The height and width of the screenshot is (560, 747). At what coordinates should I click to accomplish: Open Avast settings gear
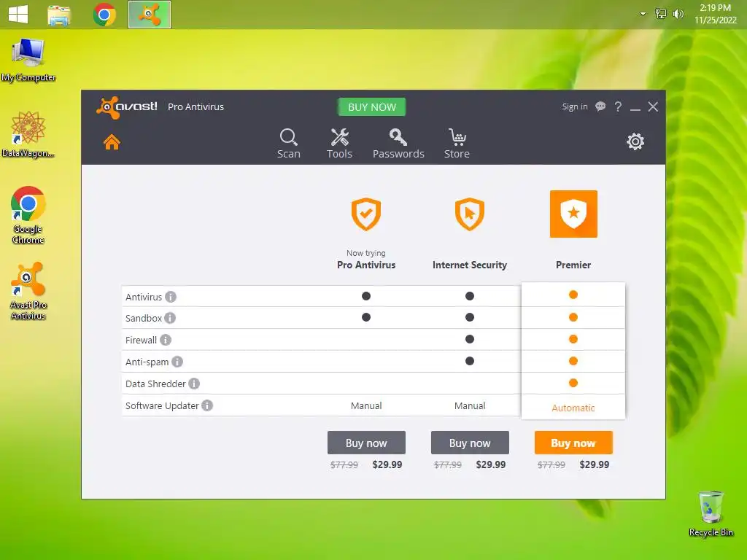[x=635, y=141]
